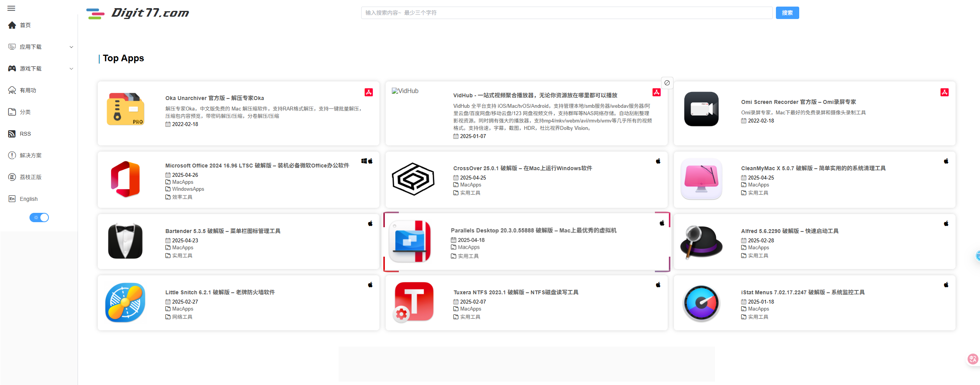Click the jellyfish icon beside 有用功
This screenshot has width=980, height=385.
(x=12, y=90)
